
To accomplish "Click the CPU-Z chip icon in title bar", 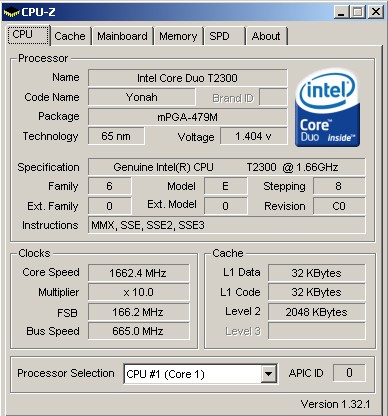I will tap(11, 12).
